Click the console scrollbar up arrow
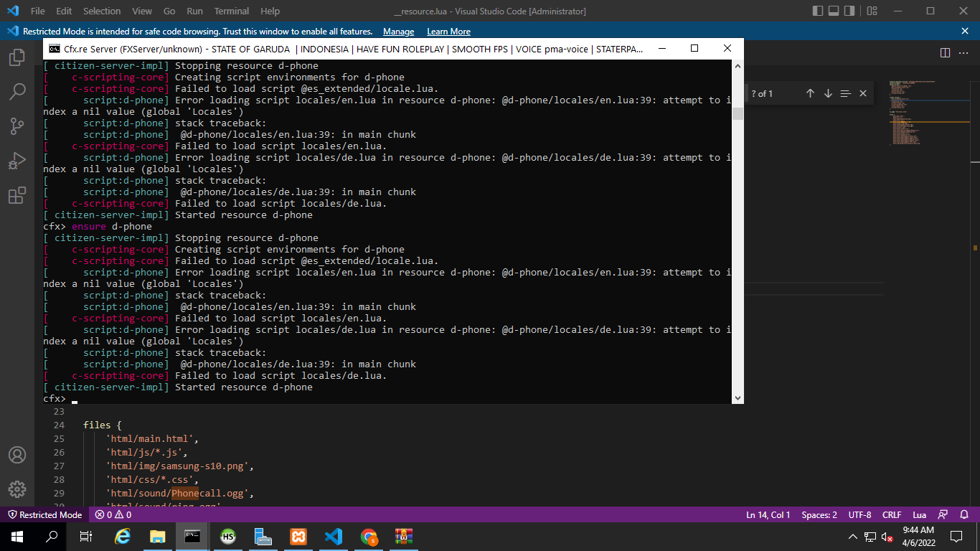 738,66
